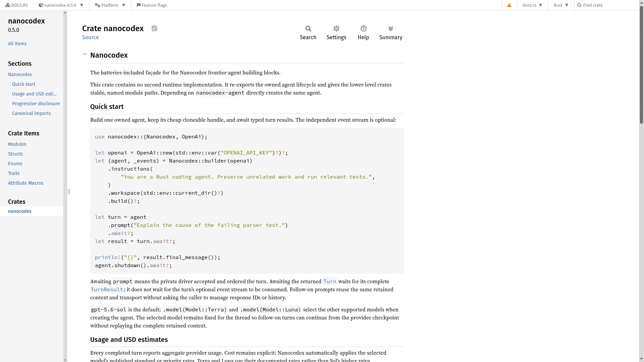This screenshot has height=362, width=644.
Task: Open Modules in Crate Items
Action: coord(17,144)
